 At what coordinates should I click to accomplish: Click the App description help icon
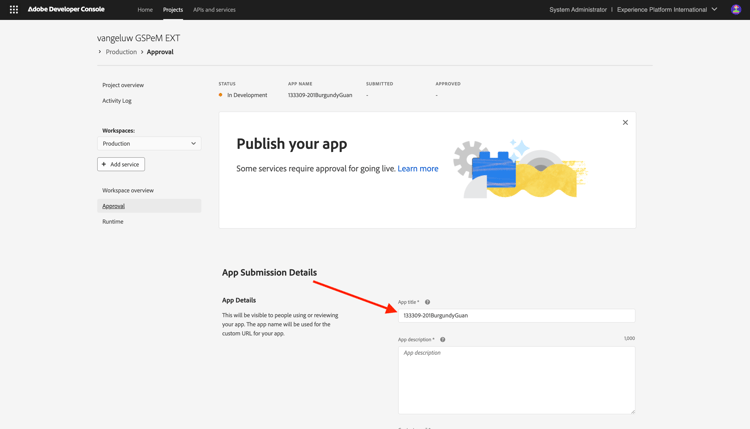pyautogui.click(x=442, y=340)
